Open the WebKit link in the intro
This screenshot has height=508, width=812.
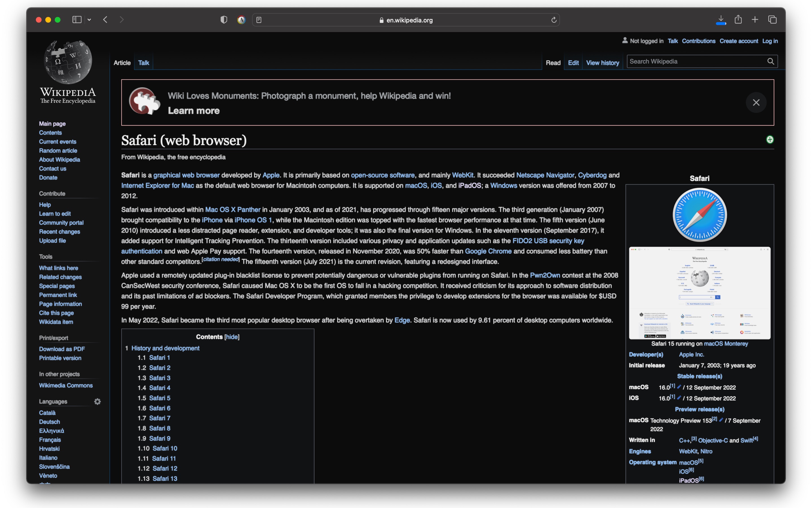(x=462, y=175)
